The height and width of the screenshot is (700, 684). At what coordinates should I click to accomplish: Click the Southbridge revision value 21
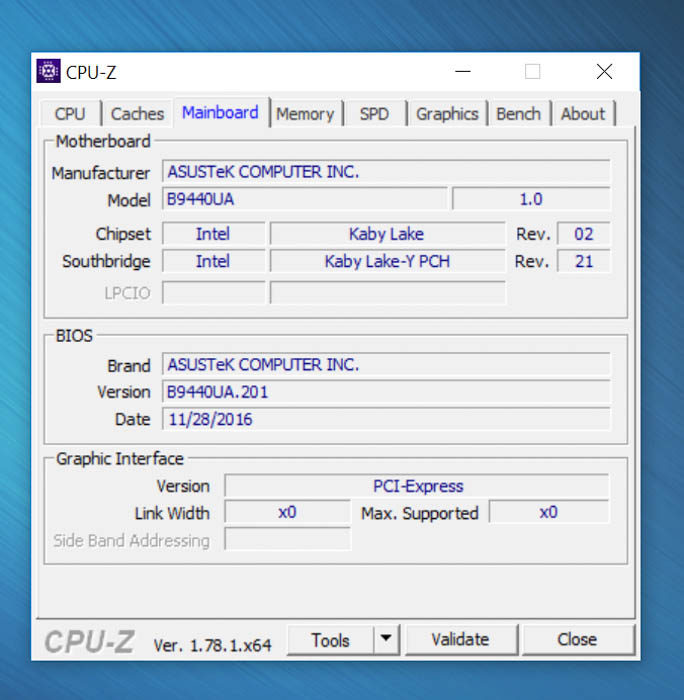click(584, 261)
